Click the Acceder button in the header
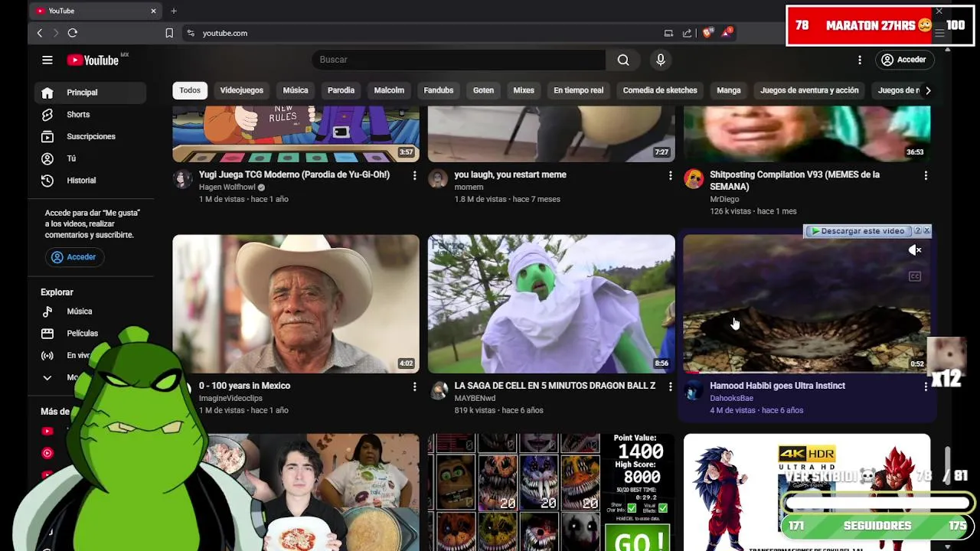Image resolution: width=980 pixels, height=551 pixels. 903,60
